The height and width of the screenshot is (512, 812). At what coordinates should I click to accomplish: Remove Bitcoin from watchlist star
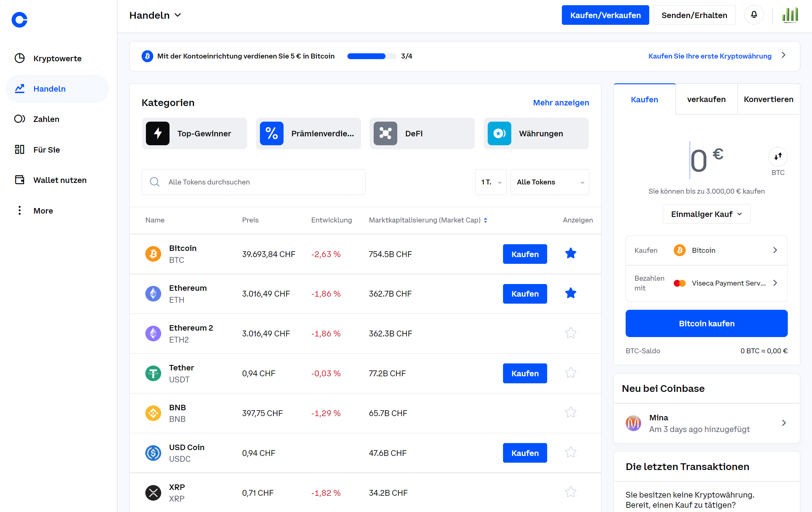tap(570, 253)
